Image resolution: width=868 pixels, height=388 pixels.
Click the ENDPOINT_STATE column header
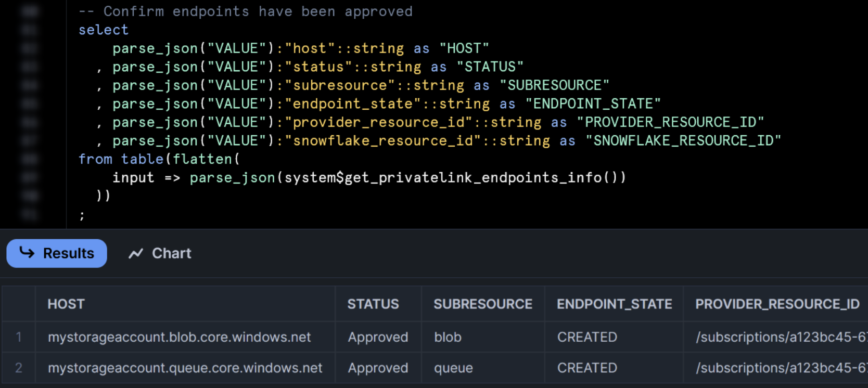pos(614,304)
